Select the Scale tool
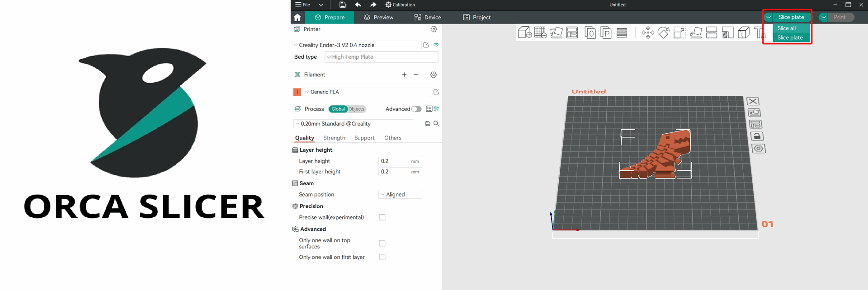 coord(679,33)
